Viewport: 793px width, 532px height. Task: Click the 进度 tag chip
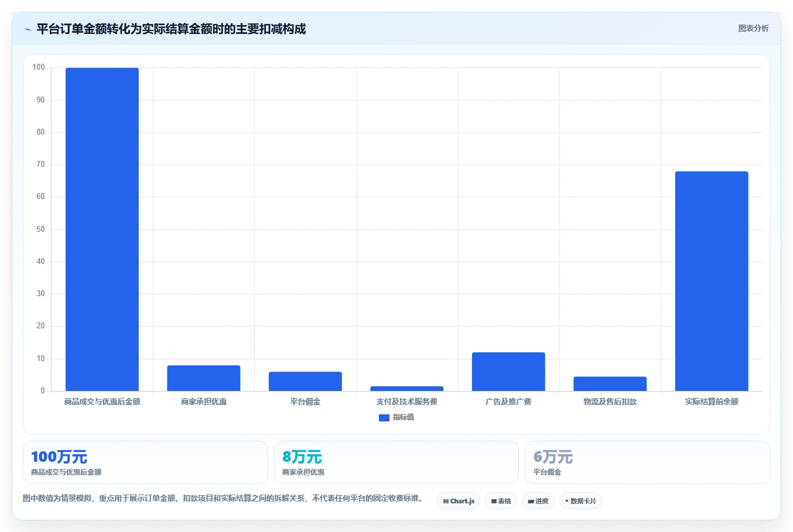538,501
